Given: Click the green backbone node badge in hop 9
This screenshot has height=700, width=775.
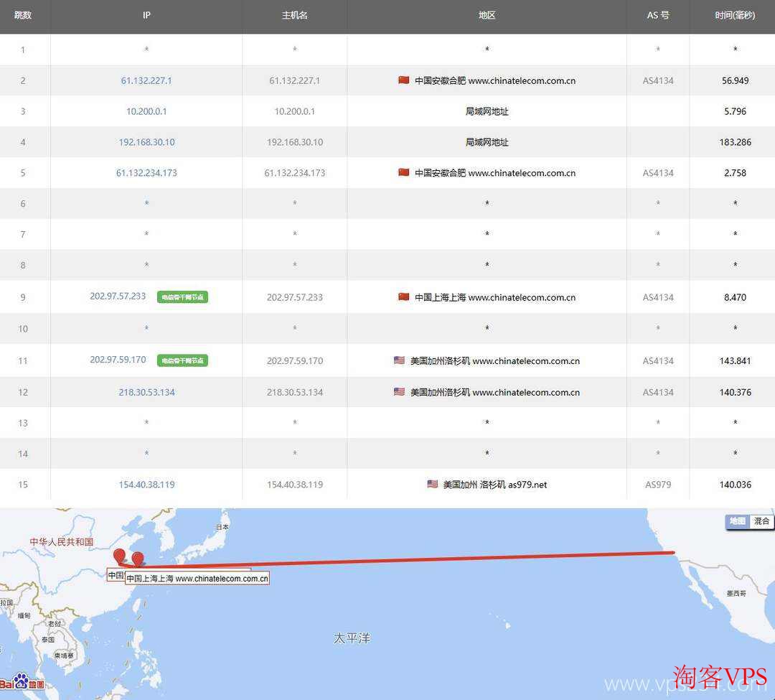Looking at the screenshot, I should (182, 297).
